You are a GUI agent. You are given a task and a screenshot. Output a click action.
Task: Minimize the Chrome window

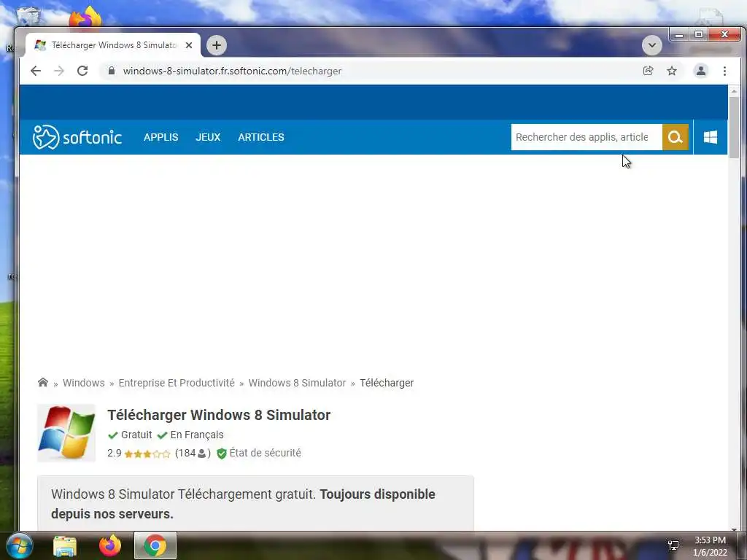pyautogui.click(x=679, y=35)
